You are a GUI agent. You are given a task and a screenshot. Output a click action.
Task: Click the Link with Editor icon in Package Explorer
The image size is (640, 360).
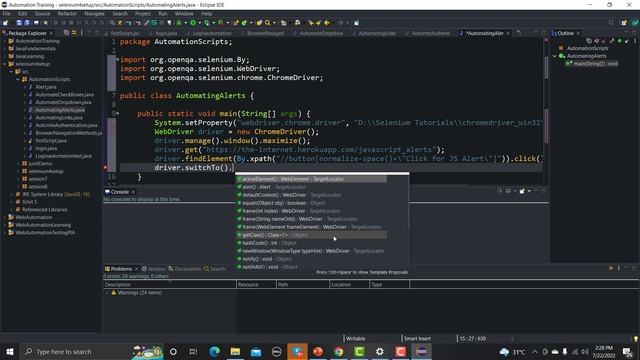click(x=74, y=33)
